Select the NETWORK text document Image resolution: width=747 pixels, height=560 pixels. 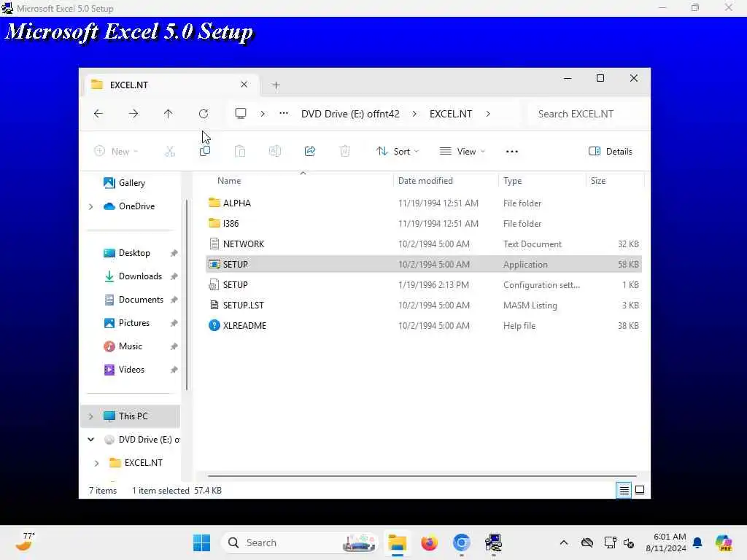pos(424,244)
